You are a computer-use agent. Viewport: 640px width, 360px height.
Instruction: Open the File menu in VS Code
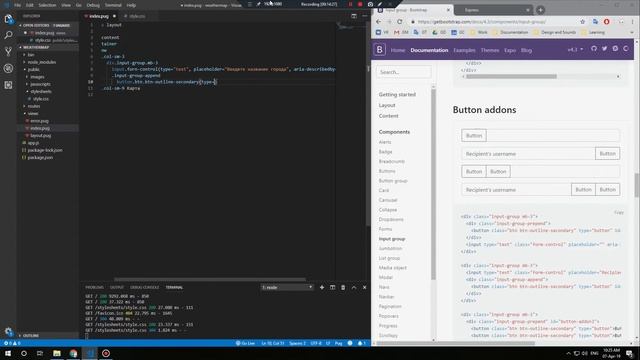tap(17, 5)
